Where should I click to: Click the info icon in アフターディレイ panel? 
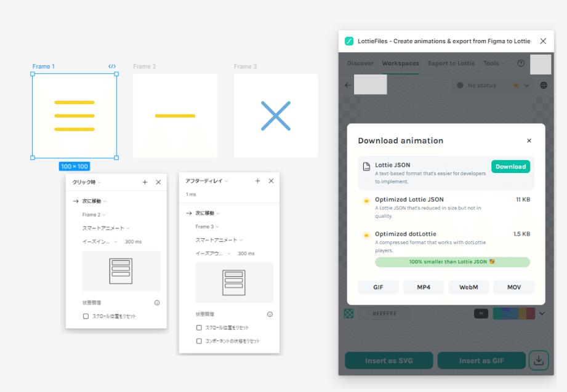click(270, 314)
